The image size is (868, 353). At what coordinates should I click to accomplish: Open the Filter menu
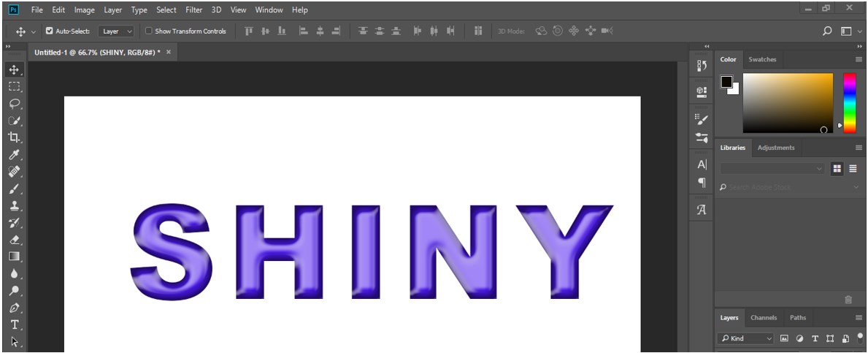[194, 10]
